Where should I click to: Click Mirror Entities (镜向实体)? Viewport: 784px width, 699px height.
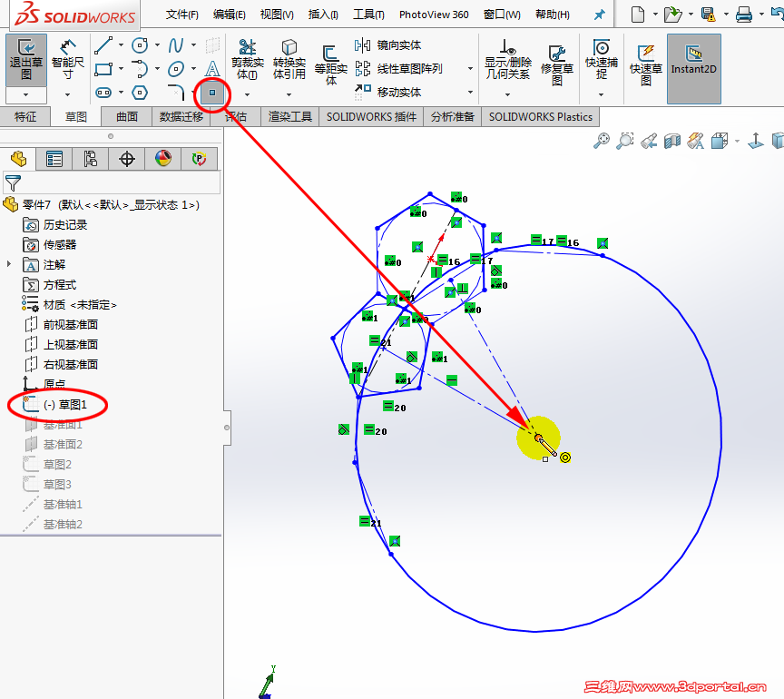tap(388, 45)
